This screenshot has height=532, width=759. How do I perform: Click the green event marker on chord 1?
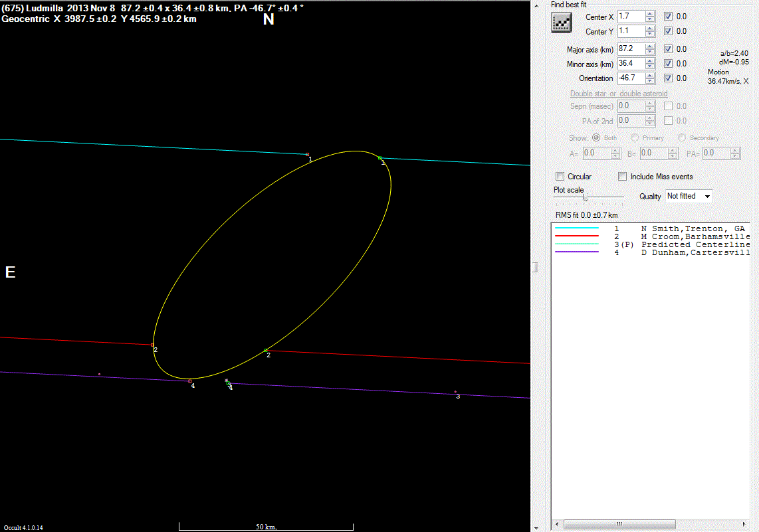pyautogui.click(x=380, y=157)
